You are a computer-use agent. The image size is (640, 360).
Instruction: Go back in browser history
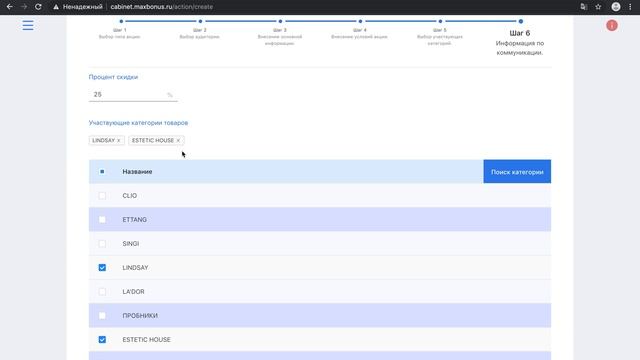[x=9, y=7]
